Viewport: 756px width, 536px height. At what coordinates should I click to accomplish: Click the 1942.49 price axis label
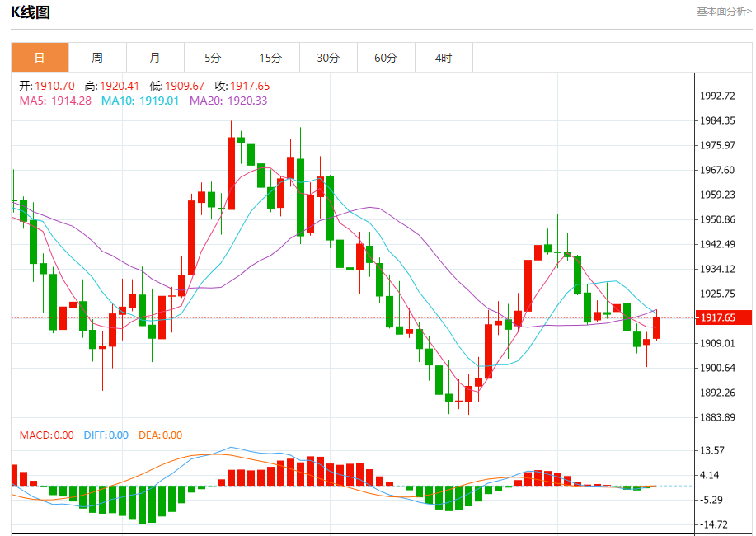(717, 244)
